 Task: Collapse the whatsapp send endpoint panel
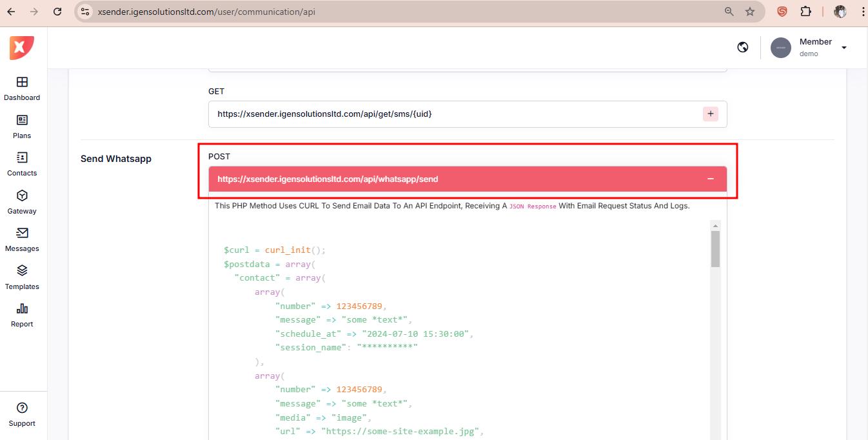coord(710,179)
